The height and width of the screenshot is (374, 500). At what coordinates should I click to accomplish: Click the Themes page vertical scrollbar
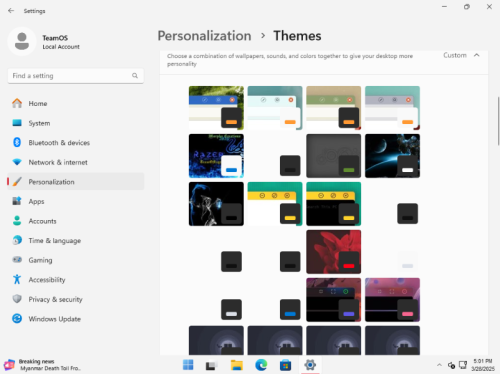[498, 121]
